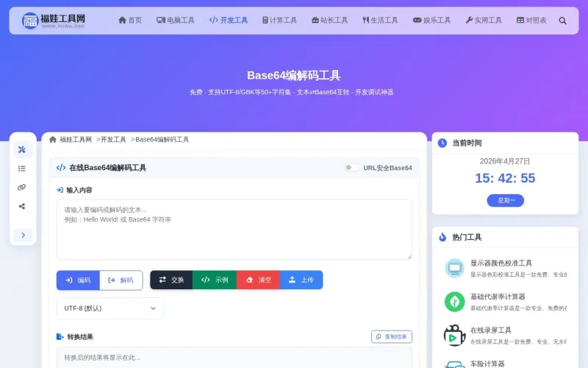The width and height of the screenshot is (588, 368).
Task: Click the 交换 swap button
Action: click(x=171, y=280)
